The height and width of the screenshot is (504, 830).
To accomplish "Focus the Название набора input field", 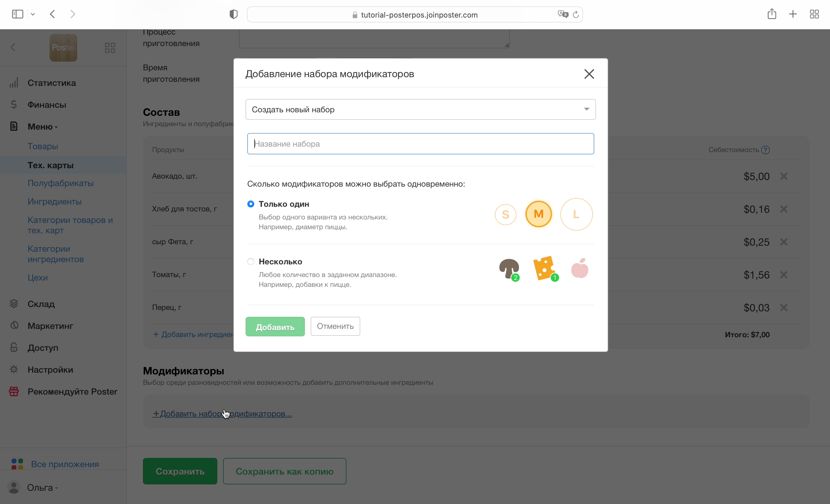I will pos(420,144).
